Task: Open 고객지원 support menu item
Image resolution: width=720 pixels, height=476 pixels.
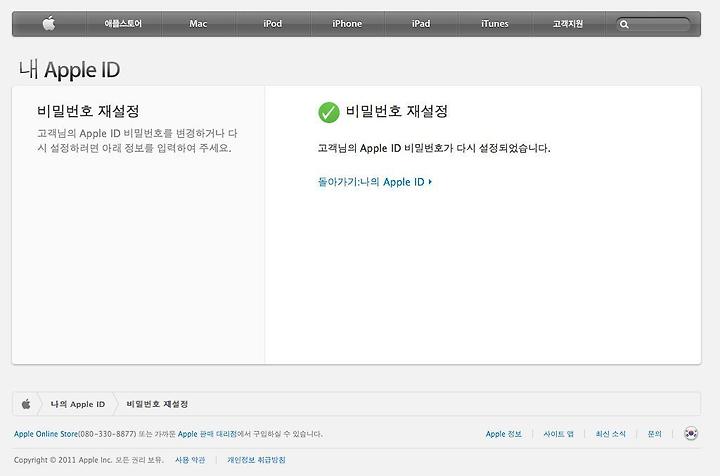Action: [x=568, y=23]
